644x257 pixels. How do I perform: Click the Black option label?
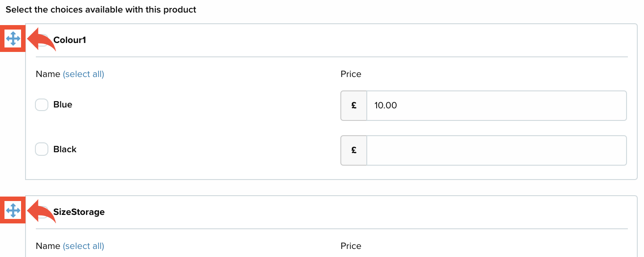(x=65, y=150)
